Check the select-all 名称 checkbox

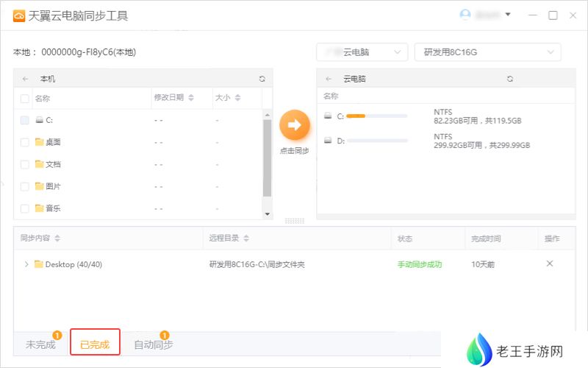25,99
